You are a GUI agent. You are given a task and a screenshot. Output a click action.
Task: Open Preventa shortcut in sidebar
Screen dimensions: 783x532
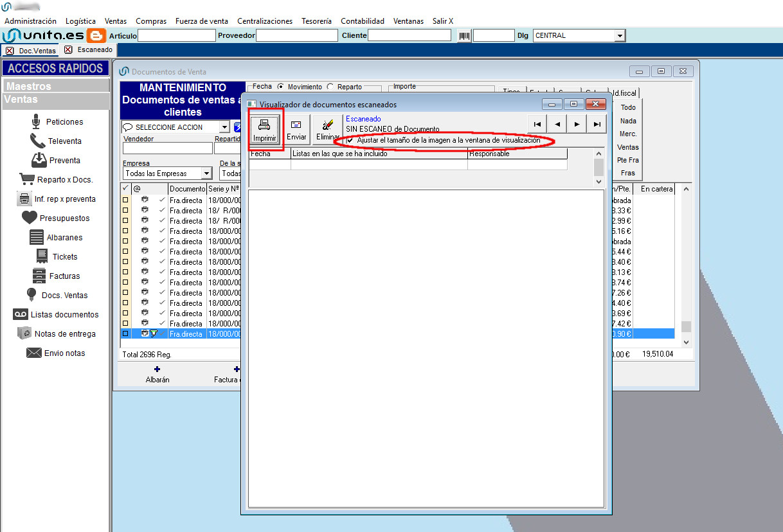pyautogui.click(x=55, y=160)
